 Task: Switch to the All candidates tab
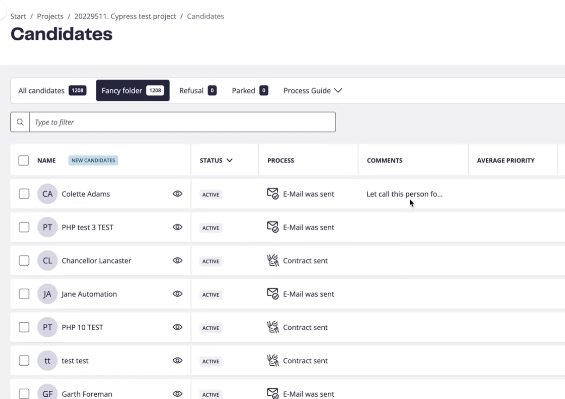tap(52, 90)
